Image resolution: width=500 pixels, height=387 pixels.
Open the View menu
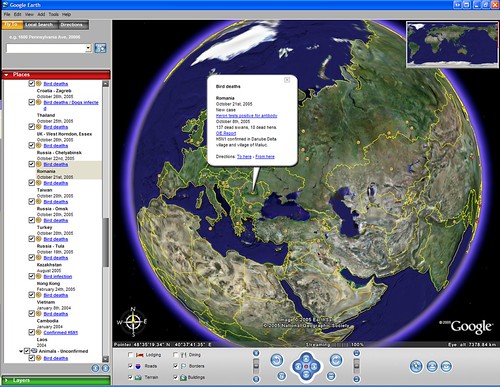coord(29,14)
